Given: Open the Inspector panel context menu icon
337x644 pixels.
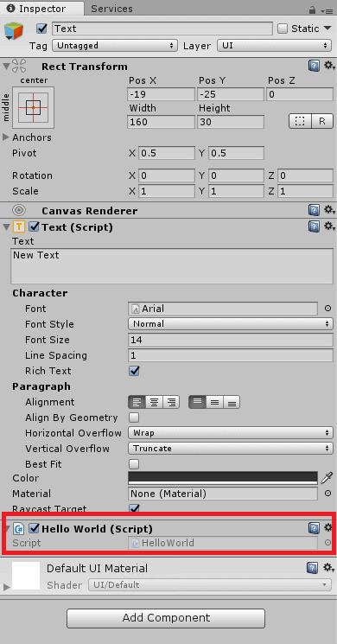Looking at the screenshot, I should click(x=327, y=10).
